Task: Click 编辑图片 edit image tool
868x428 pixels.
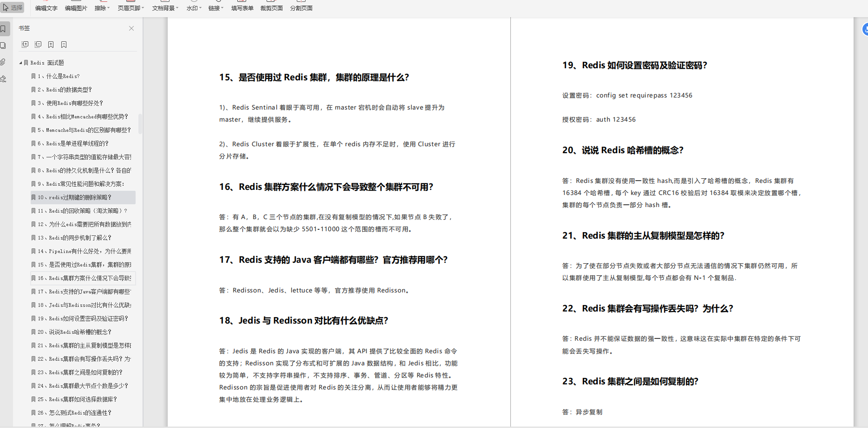Action: [x=76, y=8]
